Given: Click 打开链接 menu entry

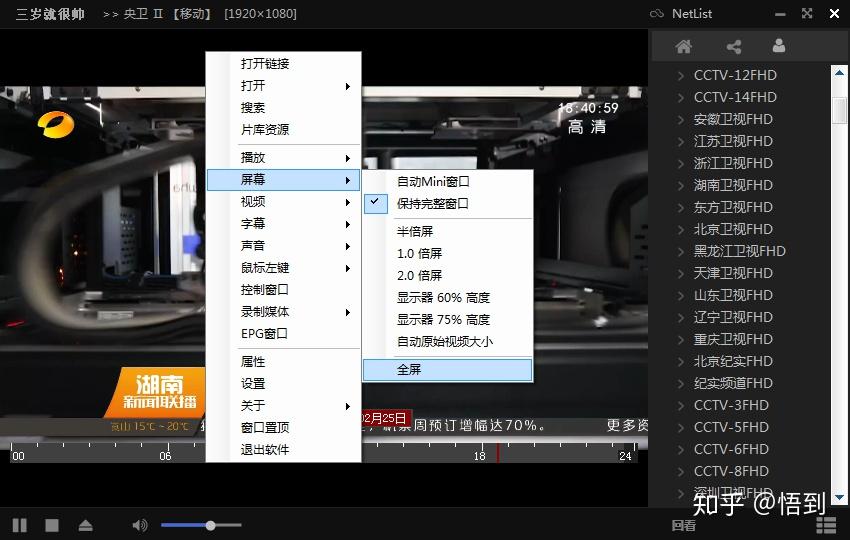Looking at the screenshot, I should pos(265,63).
